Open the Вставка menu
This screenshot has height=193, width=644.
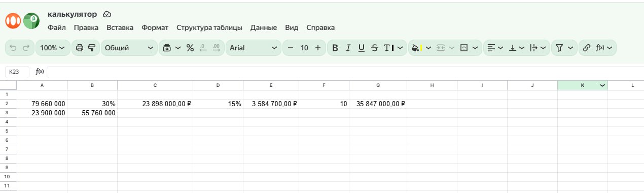pos(120,27)
